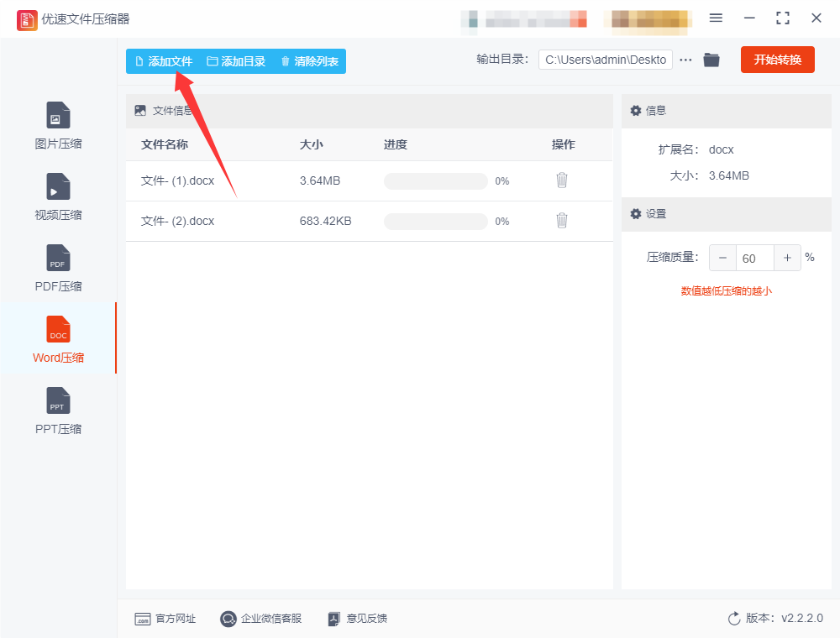Select the Word压缩 sidebar tab
840x638 pixels.
click(x=58, y=339)
